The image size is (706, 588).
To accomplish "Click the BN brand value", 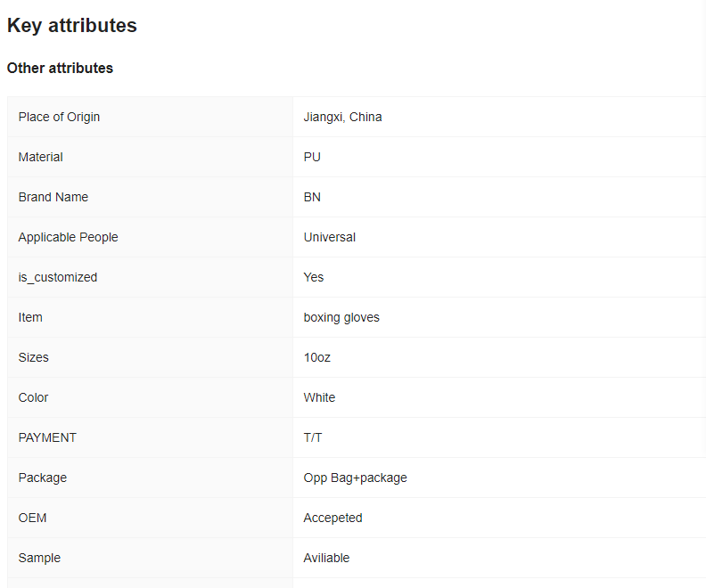I will pos(312,197).
